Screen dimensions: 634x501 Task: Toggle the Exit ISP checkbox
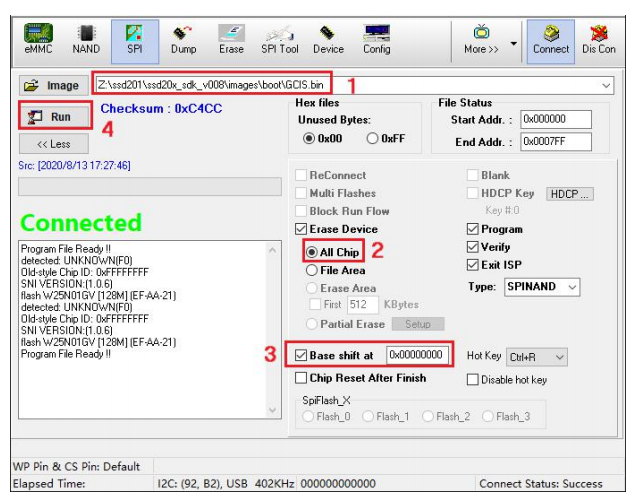472,265
